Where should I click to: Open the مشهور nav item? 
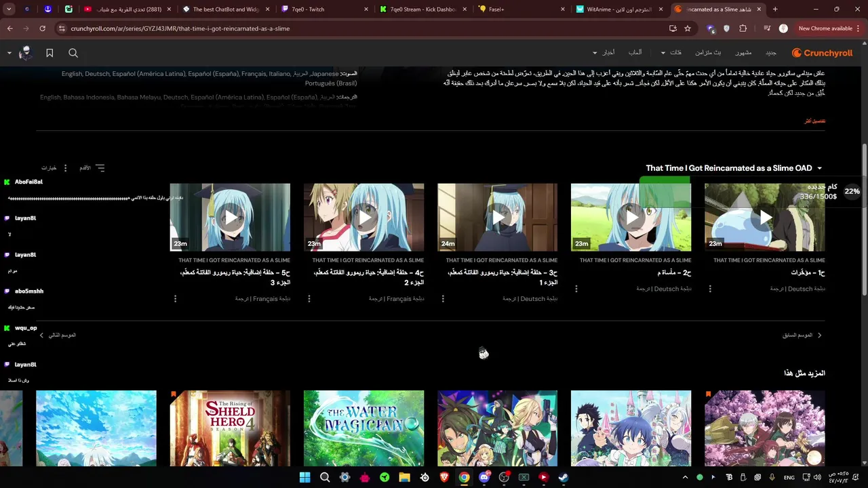coord(743,53)
